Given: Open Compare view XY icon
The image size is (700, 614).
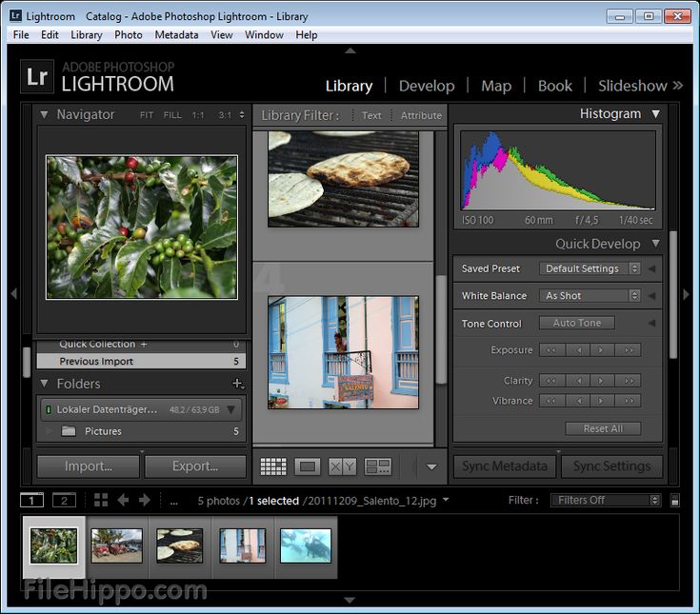Looking at the screenshot, I should point(343,466).
